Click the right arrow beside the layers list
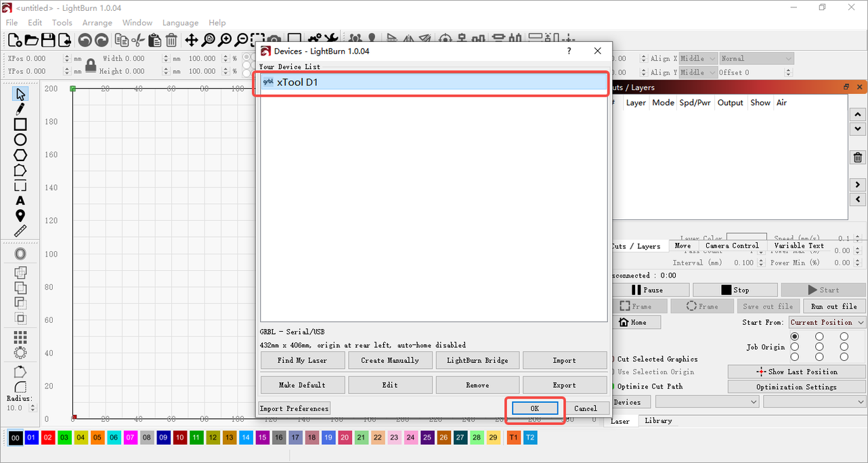868x463 pixels. (858, 185)
